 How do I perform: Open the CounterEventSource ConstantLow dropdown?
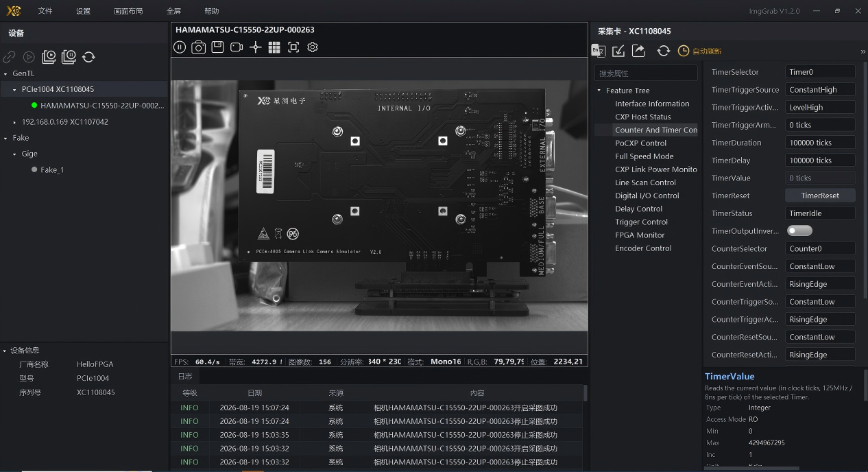click(x=820, y=266)
